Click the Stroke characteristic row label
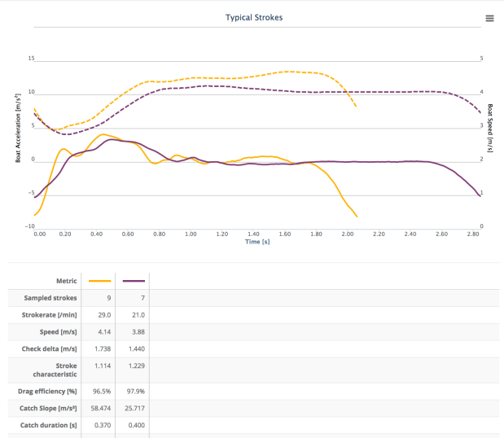The width and height of the screenshot is (504, 438). pyautogui.click(x=52, y=370)
